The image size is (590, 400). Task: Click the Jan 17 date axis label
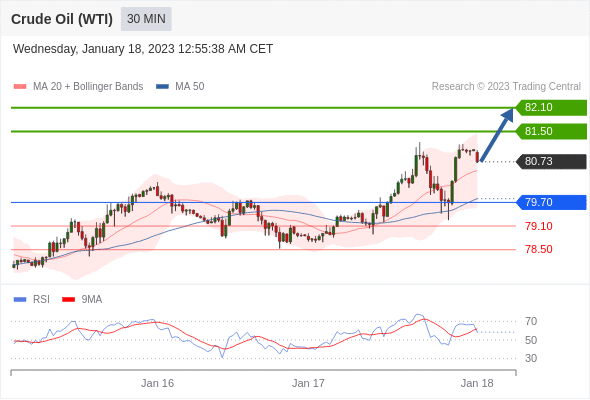(x=308, y=383)
